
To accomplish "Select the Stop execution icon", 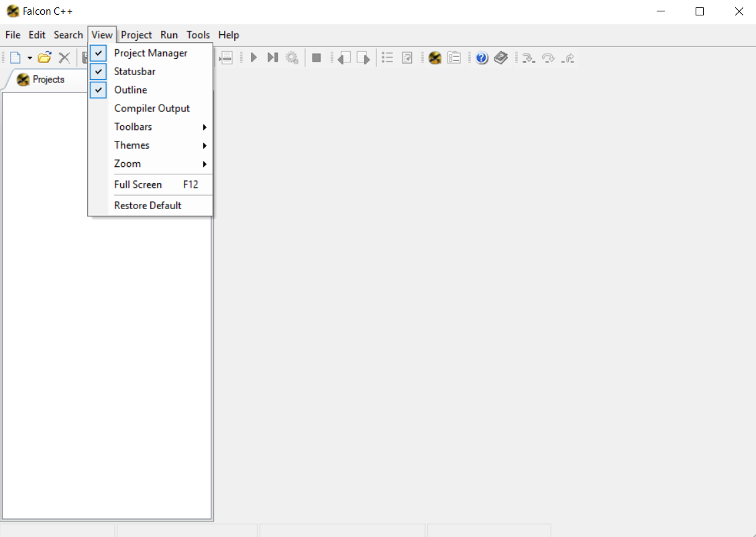I will pos(316,58).
